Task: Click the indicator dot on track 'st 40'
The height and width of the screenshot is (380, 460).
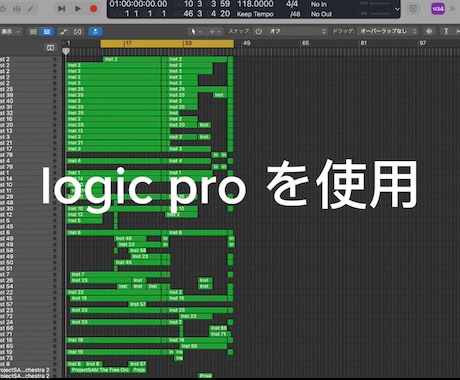Action: pyautogui.click(x=55, y=101)
